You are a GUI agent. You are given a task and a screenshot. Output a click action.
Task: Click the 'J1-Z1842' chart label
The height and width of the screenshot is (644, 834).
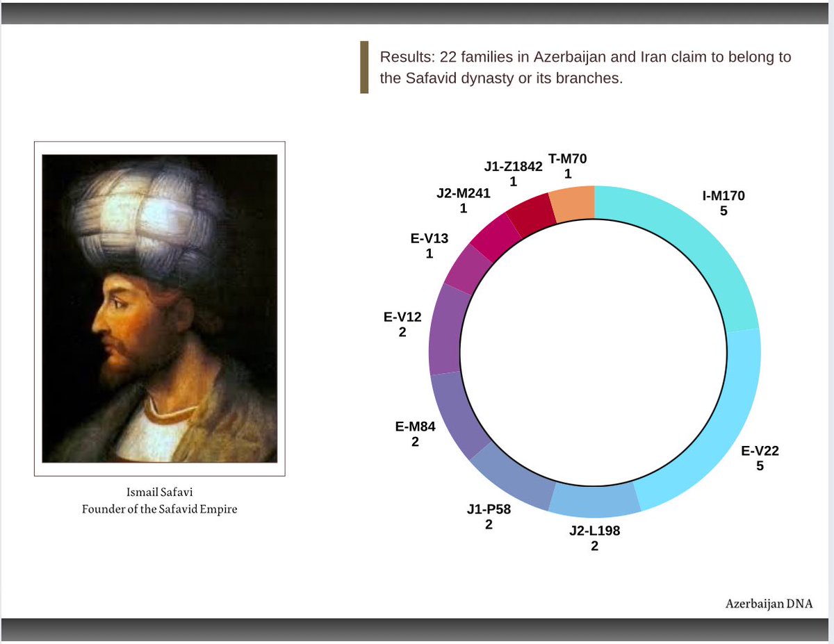click(513, 167)
